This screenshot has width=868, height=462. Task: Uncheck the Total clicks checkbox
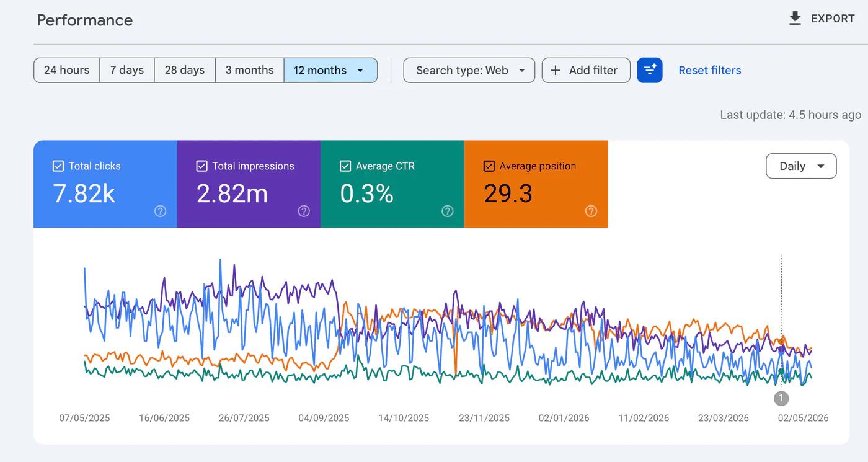pyautogui.click(x=58, y=166)
